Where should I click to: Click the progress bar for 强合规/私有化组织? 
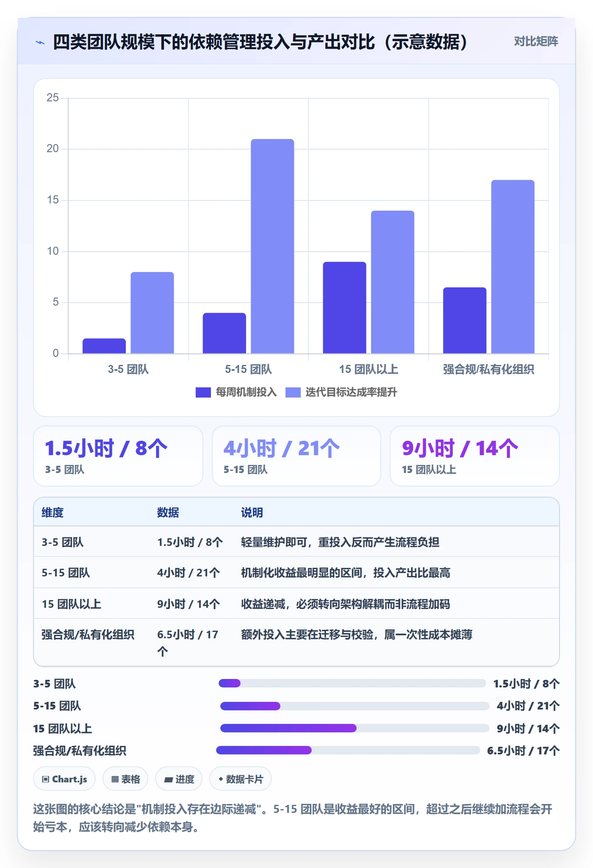[x=348, y=750]
